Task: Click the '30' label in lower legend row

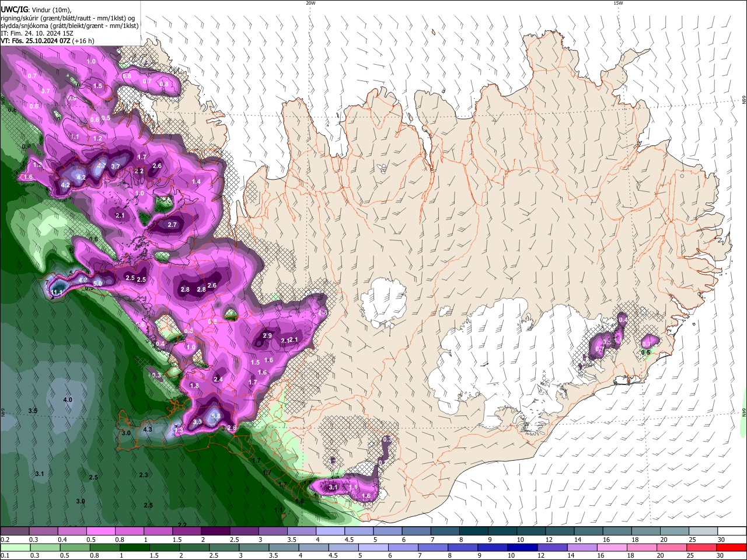Action: (x=721, y=555)
